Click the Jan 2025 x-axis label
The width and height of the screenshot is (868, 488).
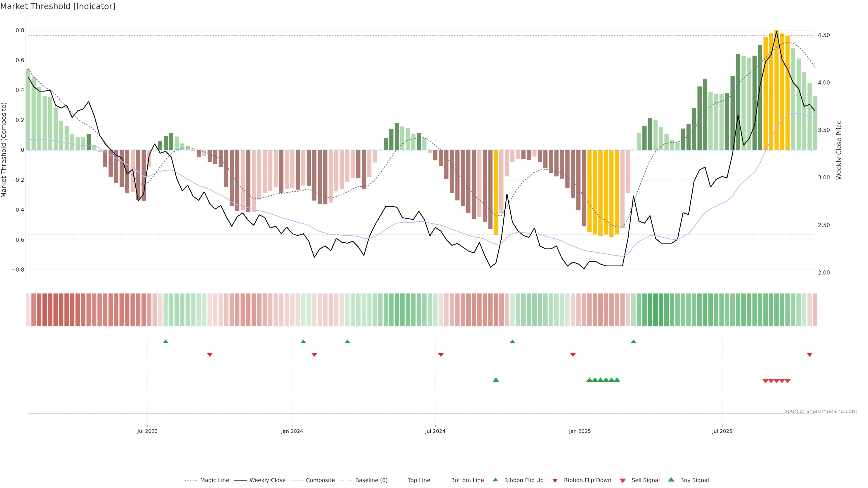[580, 431]
